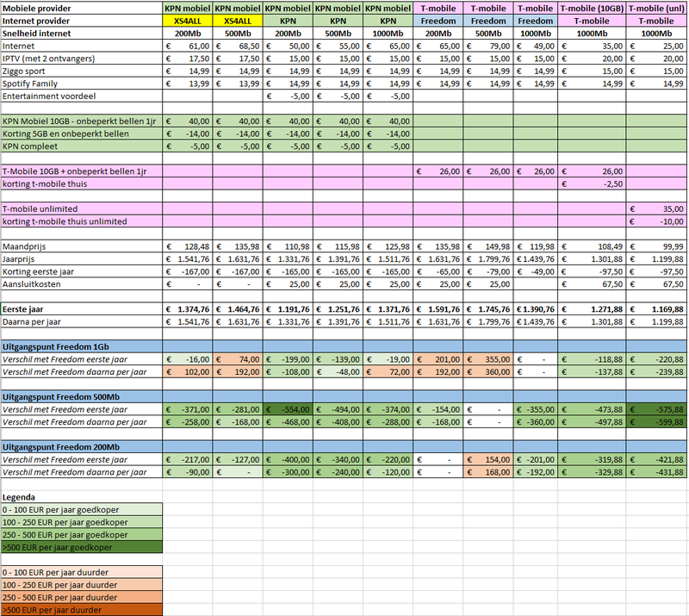
Task: Click the Maandprijs value 99,99
Action: (x=656, y=246)
